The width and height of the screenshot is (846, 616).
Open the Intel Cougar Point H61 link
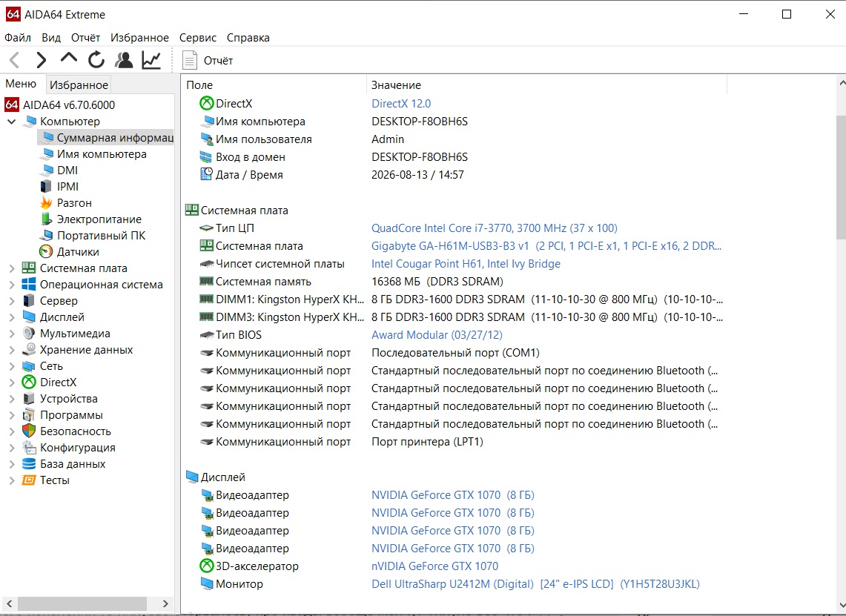pos(466,263)
